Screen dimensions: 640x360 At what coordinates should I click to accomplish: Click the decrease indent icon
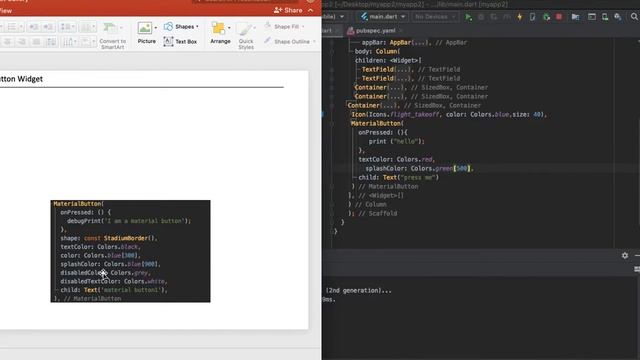click(x=33, y=27)
